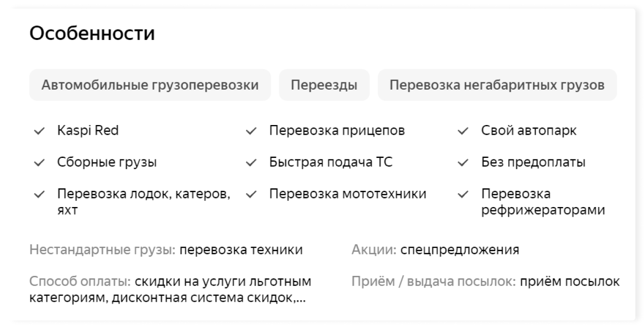Click the перевозка техники value
The height and width of the screenshot is (329, 644).
241,250
